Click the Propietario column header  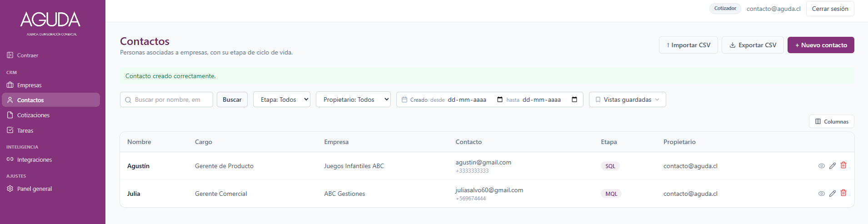point(679,142)
